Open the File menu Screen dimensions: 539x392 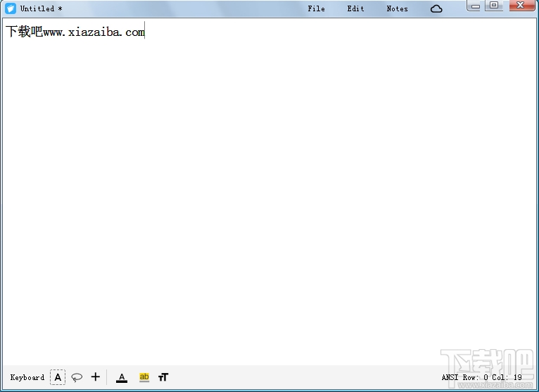click(x=316, y=8)
